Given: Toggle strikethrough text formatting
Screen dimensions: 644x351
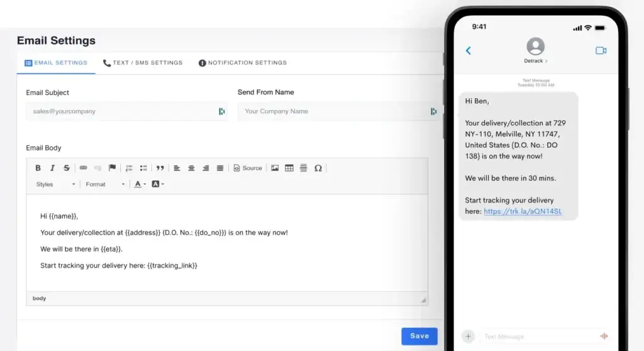Looking at the screenshot, I should click(x=67, y=168).
